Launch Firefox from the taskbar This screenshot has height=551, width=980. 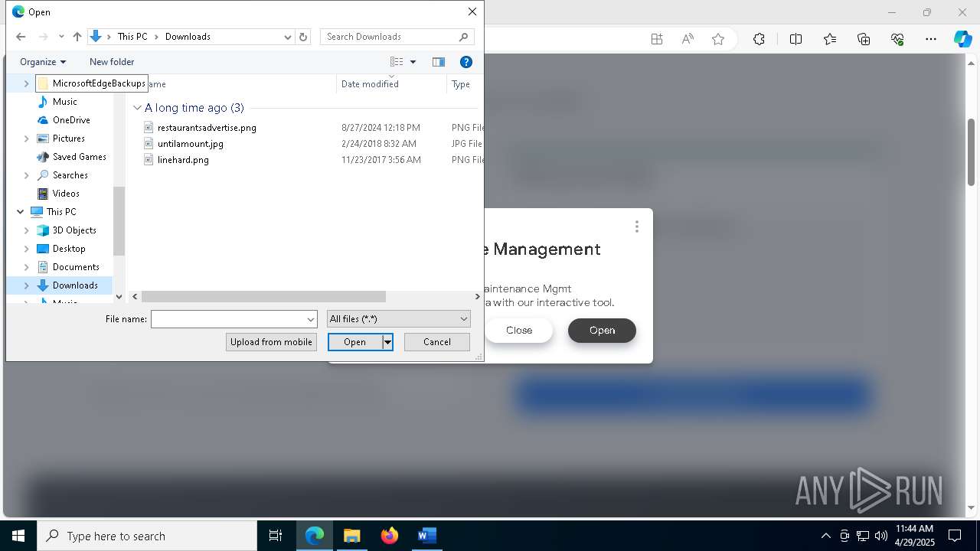[x=389, y=536]
